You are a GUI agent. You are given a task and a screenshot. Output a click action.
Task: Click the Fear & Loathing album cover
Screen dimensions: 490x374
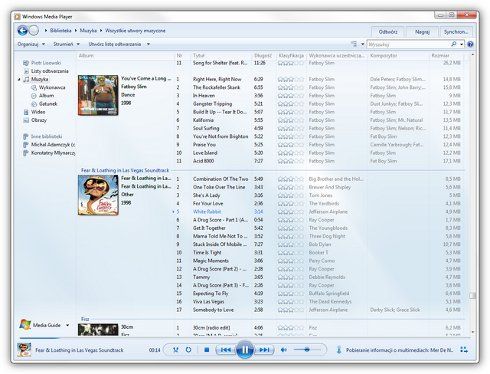pyautogui.click(x=98, y=195)
